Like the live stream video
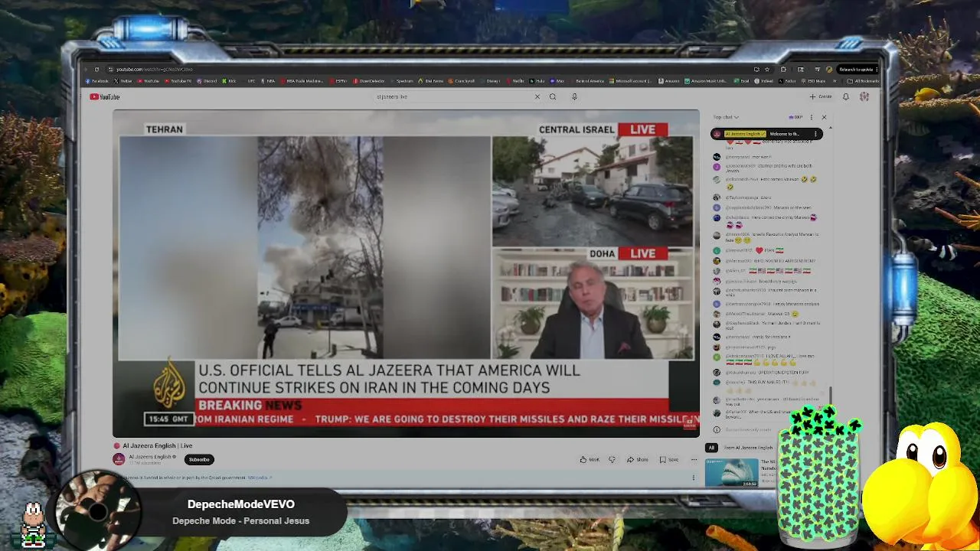 click(x=590, y=459)
